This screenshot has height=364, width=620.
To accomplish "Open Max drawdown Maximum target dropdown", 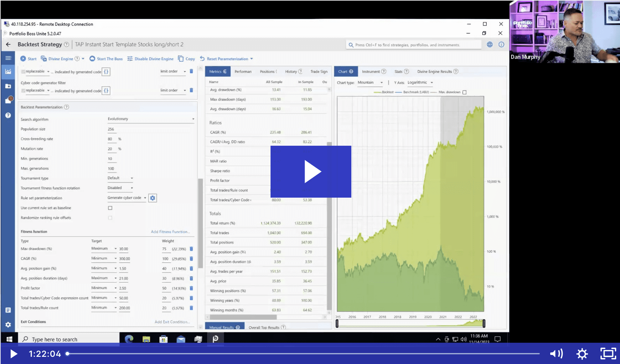I will [104, 249].
